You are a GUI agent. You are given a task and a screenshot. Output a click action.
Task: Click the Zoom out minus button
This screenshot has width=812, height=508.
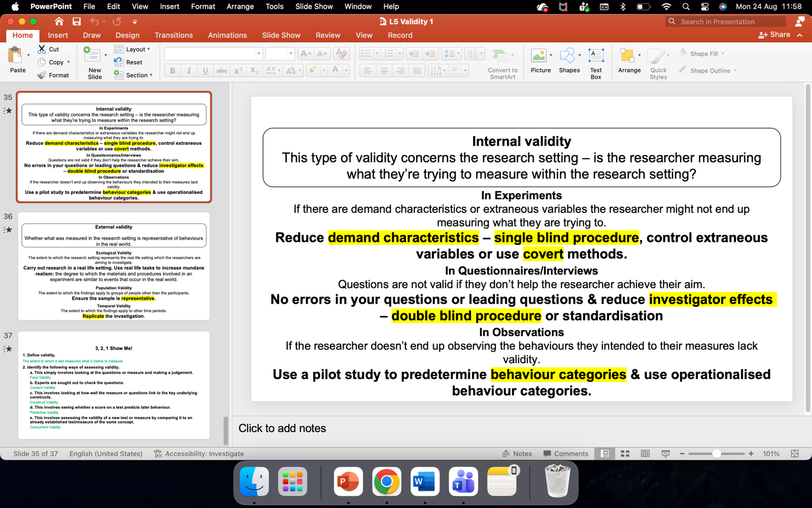(682, 454)
